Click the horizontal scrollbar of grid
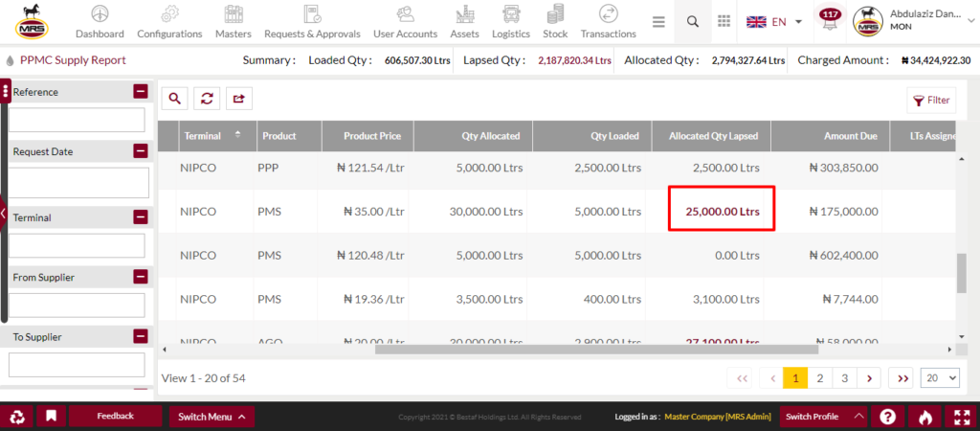 [x=597, y=349]
